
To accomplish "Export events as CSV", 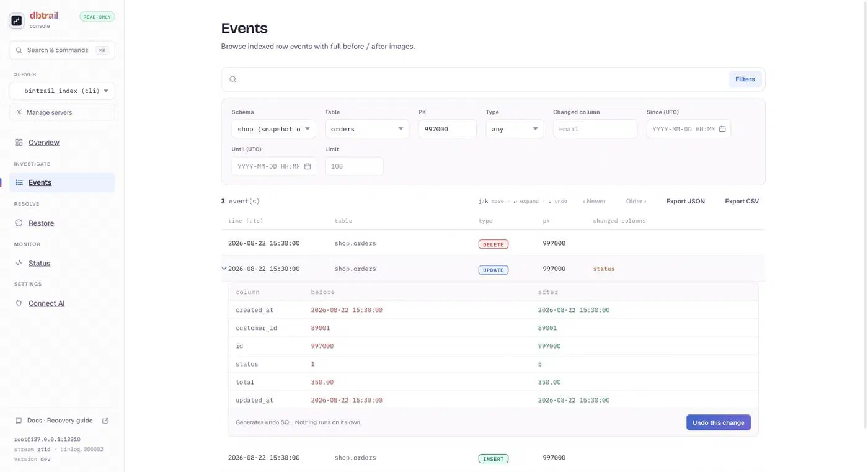I will [x=742, y=202].
